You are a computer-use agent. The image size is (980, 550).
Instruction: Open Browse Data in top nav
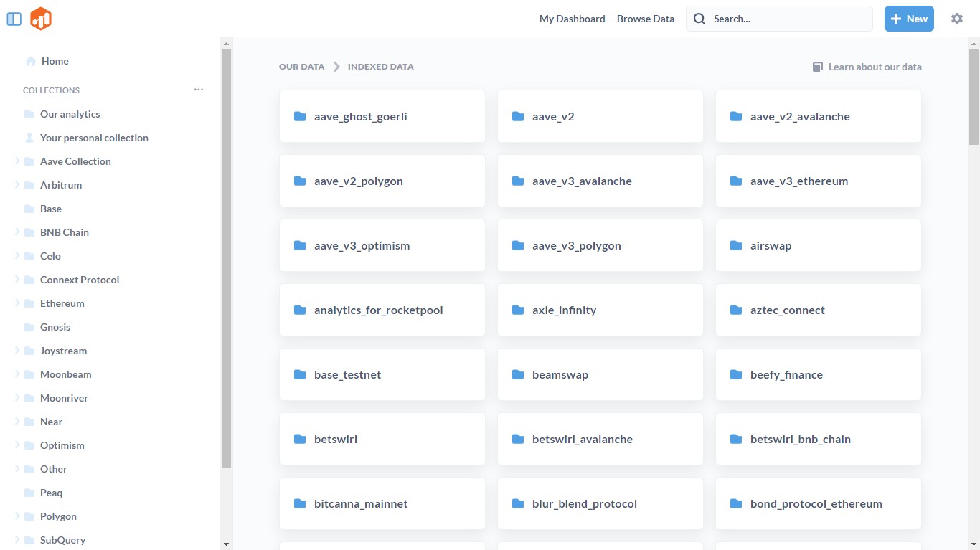pyautogui.click(x=646, y=19)
